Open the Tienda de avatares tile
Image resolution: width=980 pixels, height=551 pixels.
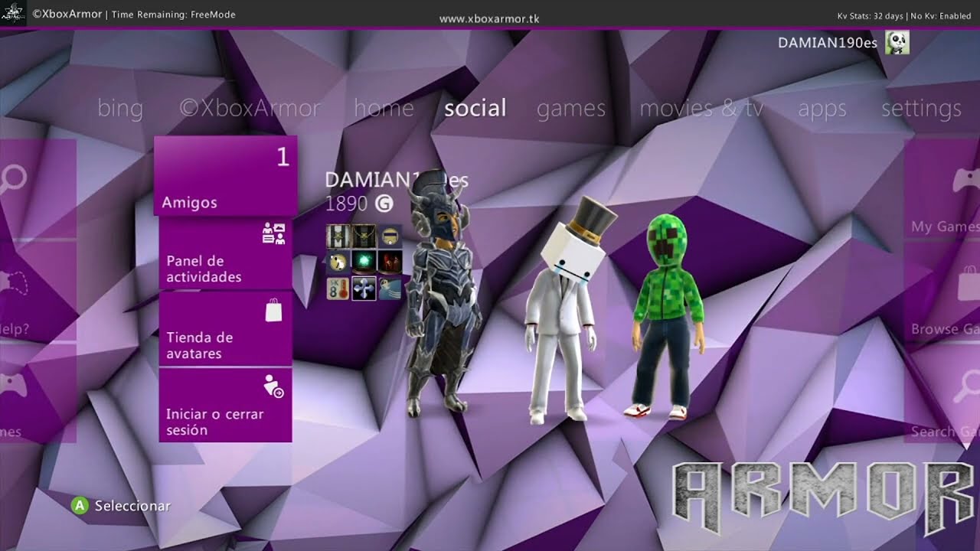click(x=225, y=330)
